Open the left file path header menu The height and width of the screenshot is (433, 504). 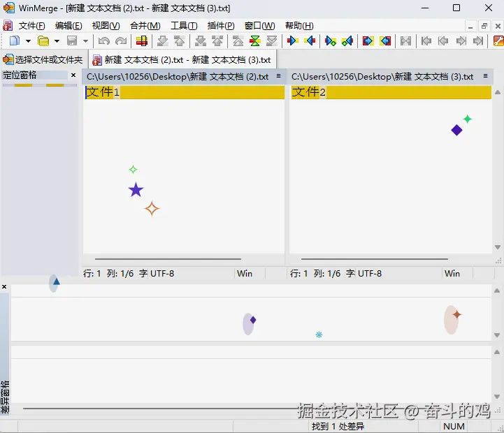click(x=278, y=76)
